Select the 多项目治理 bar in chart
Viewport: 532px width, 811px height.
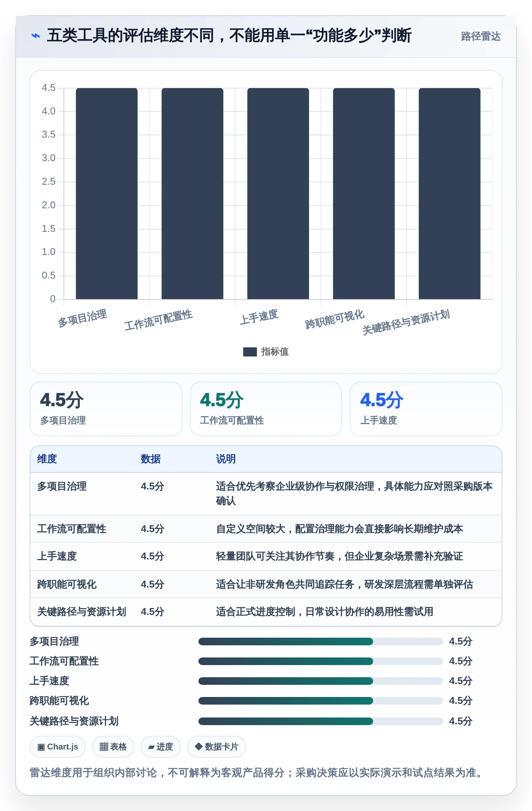[107, 193]
